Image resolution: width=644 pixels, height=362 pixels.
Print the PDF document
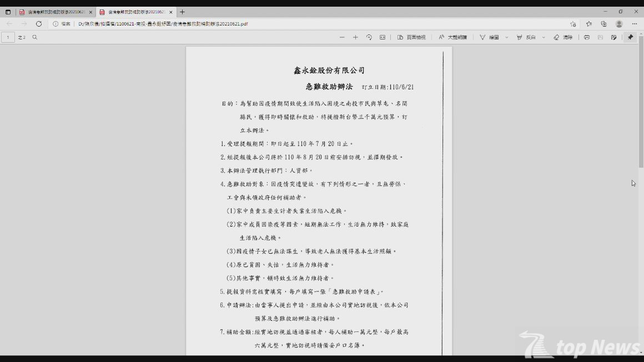(587, 37)
